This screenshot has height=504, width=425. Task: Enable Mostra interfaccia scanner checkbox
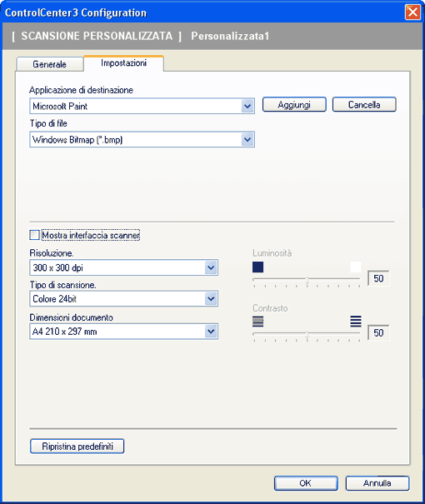click(x=34, y=235)
